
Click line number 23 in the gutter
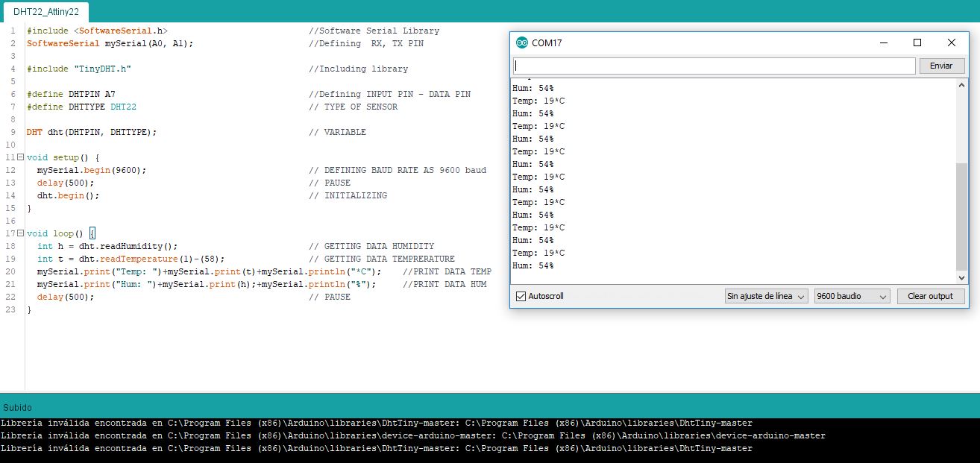click(x=10, y=310)
